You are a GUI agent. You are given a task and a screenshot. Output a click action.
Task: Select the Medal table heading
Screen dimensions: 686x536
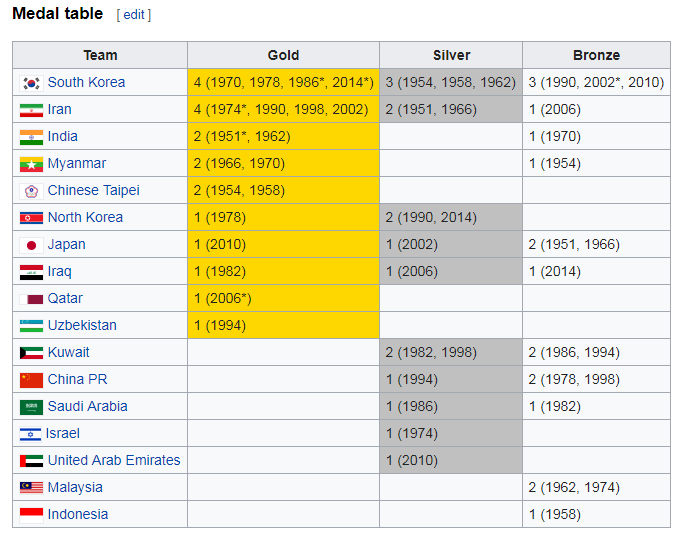click(x=58, y=14)
